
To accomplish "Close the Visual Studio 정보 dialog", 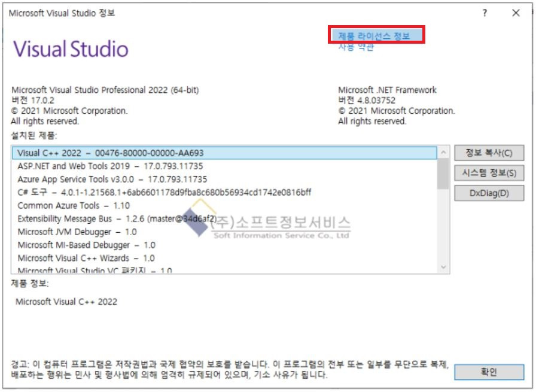I will point(516,13).
